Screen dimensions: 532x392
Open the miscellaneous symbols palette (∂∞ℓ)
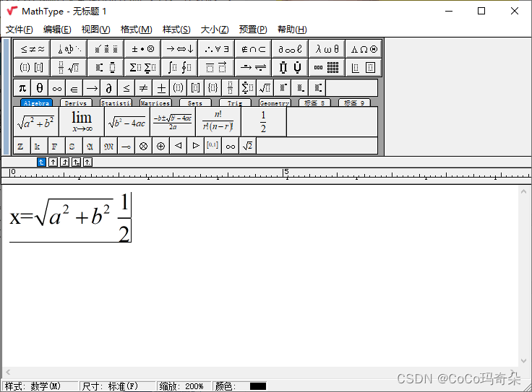pos(290,49)
